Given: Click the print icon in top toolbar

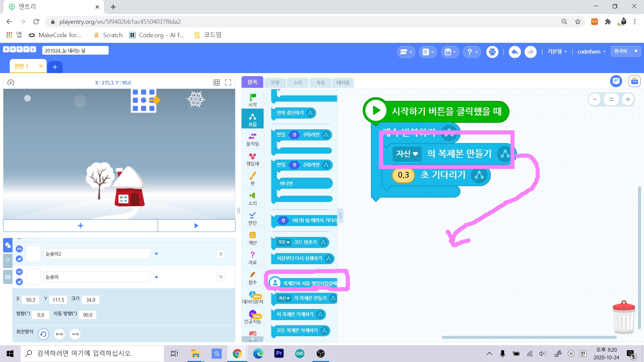Looking at the screenshot, I should pyautogui.click(x=492, y=52).
